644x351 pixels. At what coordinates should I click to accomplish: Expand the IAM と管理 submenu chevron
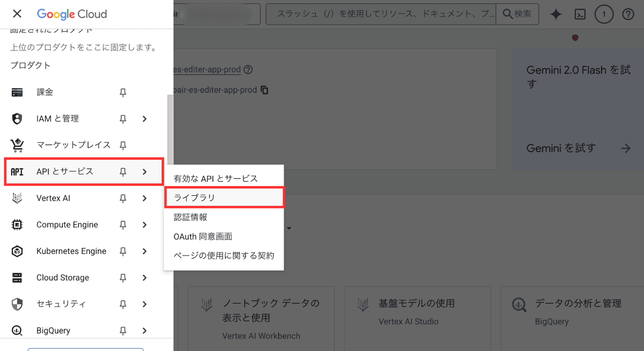144,119
